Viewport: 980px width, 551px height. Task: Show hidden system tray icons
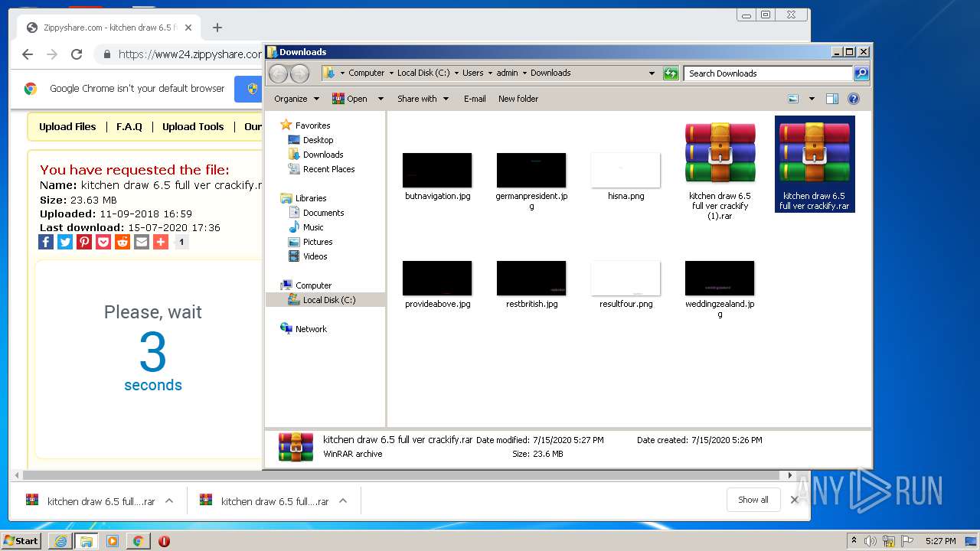point(854,541)
